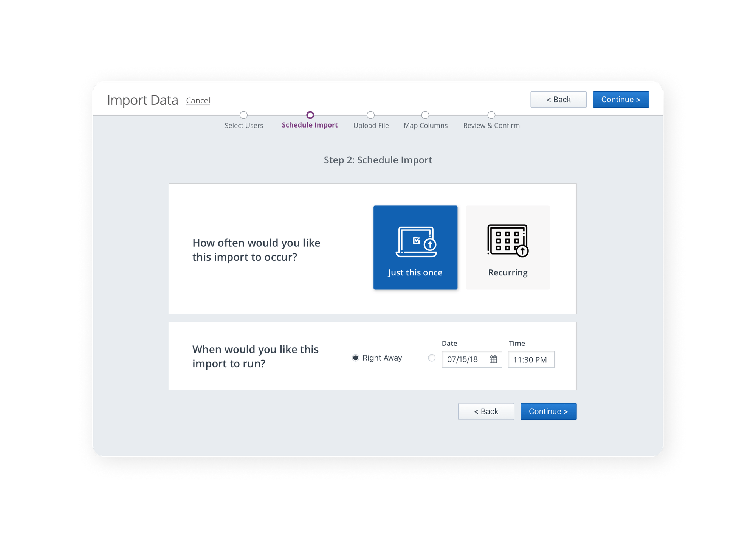
Task: Click the Select Users step circle
Action: (x=244, y=115)
